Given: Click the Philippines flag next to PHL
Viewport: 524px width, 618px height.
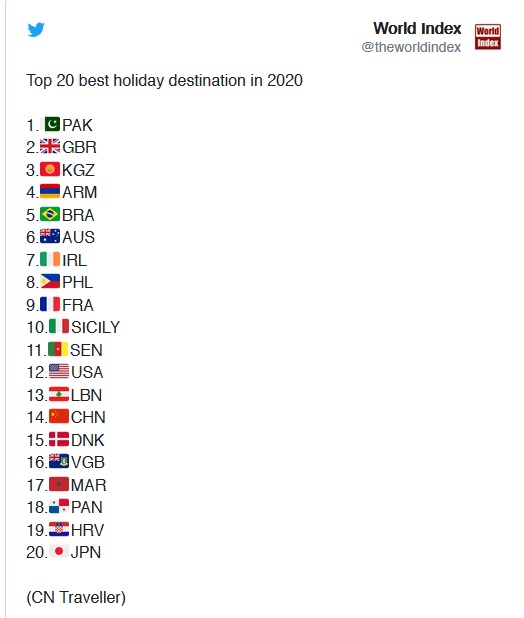Looking at the screenshot, I should click(x=50, y=281).
